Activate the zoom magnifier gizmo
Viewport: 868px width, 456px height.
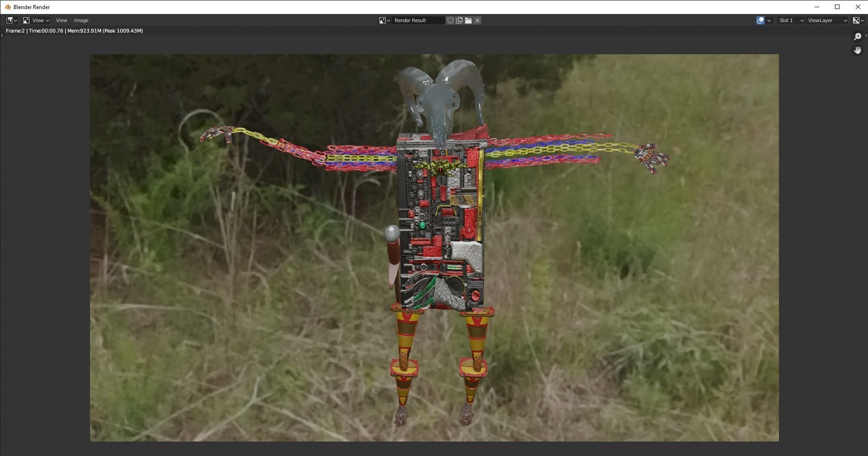point(857,36)
